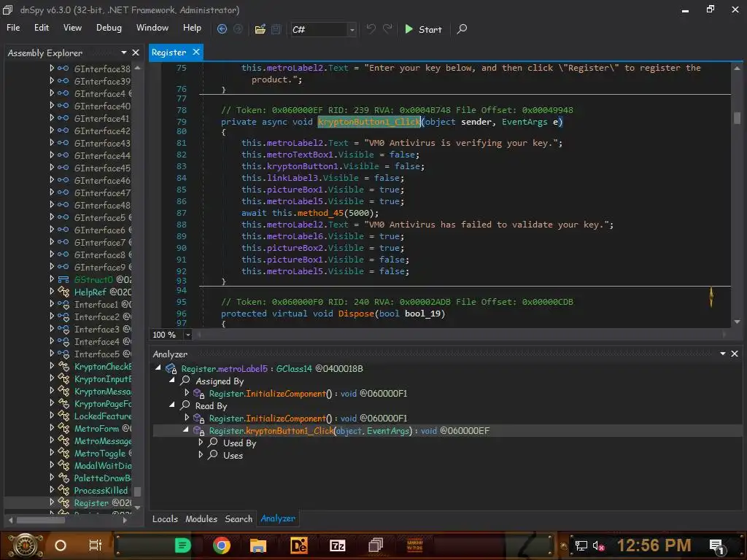Click the Undo arrow in the toolbar
The image size is (747, 560).
(371, 29)
